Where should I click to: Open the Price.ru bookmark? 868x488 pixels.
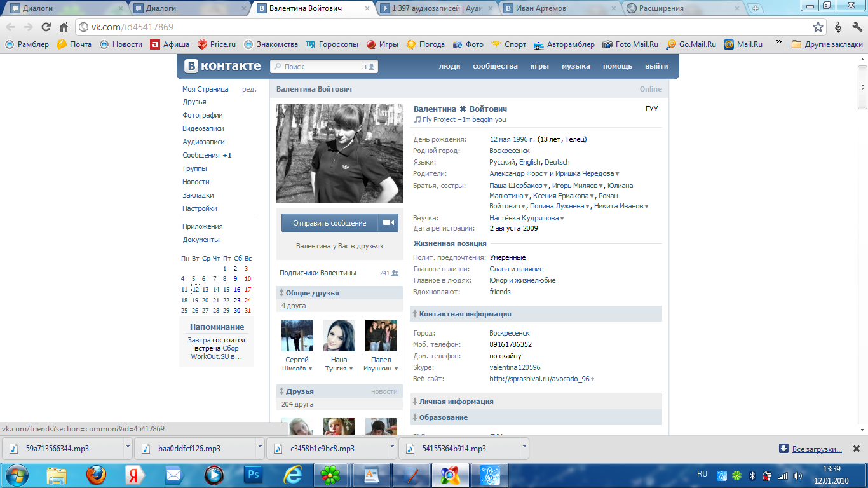[x=217, y=44]
